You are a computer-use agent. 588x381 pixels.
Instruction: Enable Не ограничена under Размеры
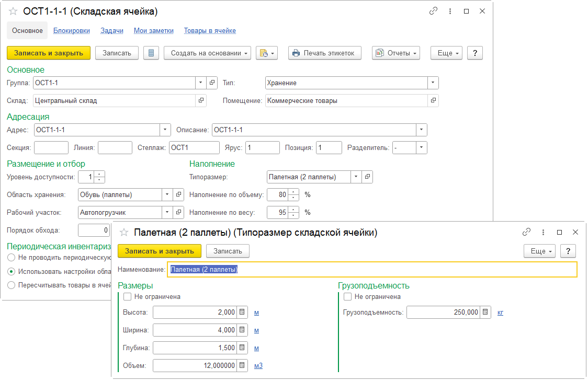[128, 297]
